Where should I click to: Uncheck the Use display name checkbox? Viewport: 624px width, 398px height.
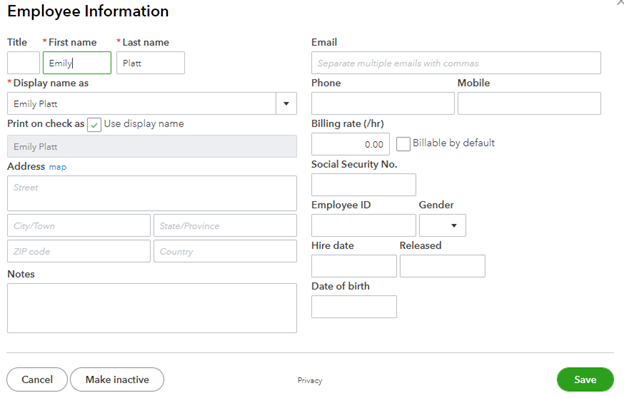click(x=94, y=125)
